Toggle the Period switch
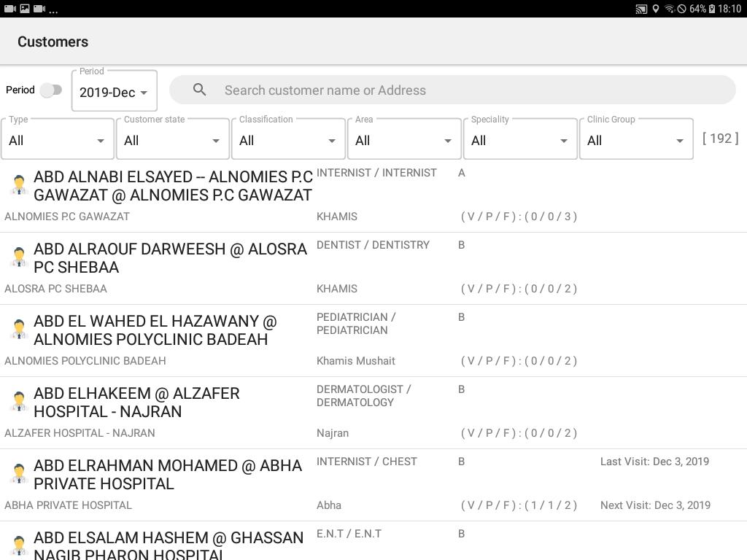 [51, 90]
